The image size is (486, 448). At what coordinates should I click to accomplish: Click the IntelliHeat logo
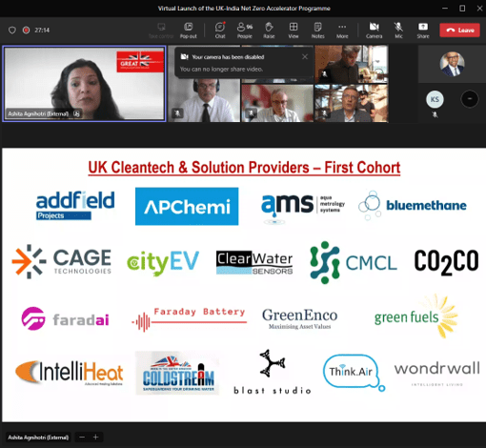pos(69,373)
